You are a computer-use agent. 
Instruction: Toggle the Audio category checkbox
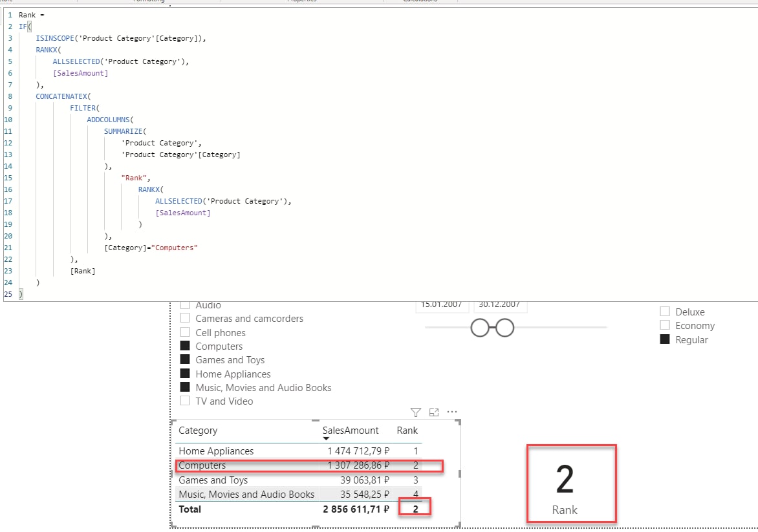[x=185, y=305]
